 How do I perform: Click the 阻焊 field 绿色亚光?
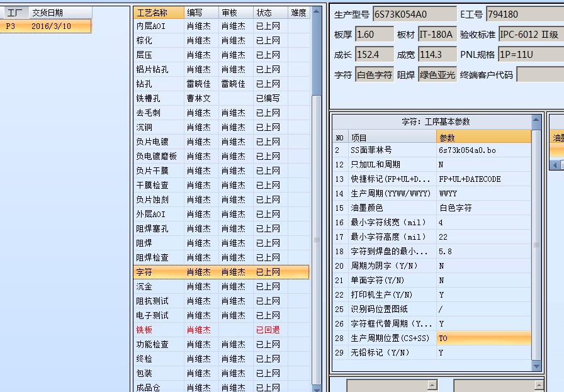click(x=437, y=75)
